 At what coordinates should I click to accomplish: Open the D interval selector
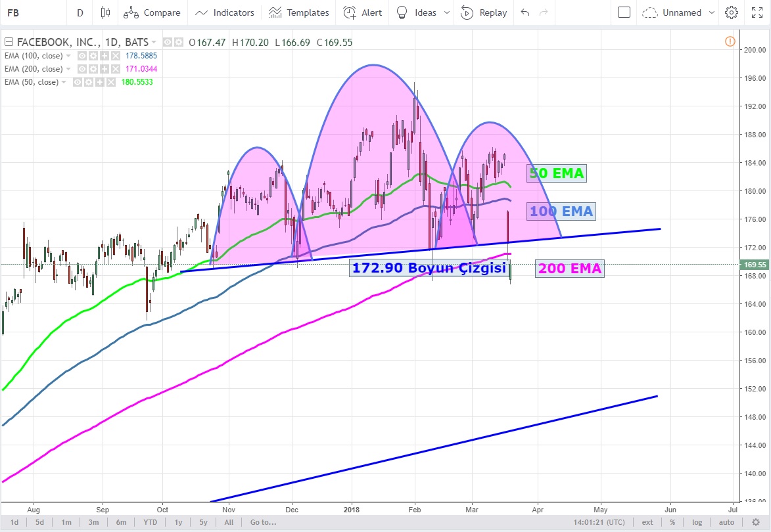click(80, 12)
